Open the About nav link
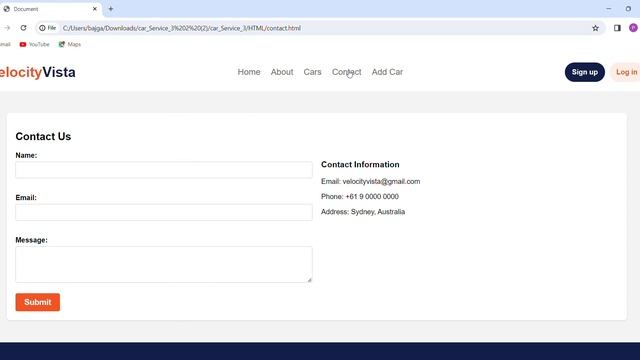Screen dimensions: 640x360 click(x=282, y=72)
